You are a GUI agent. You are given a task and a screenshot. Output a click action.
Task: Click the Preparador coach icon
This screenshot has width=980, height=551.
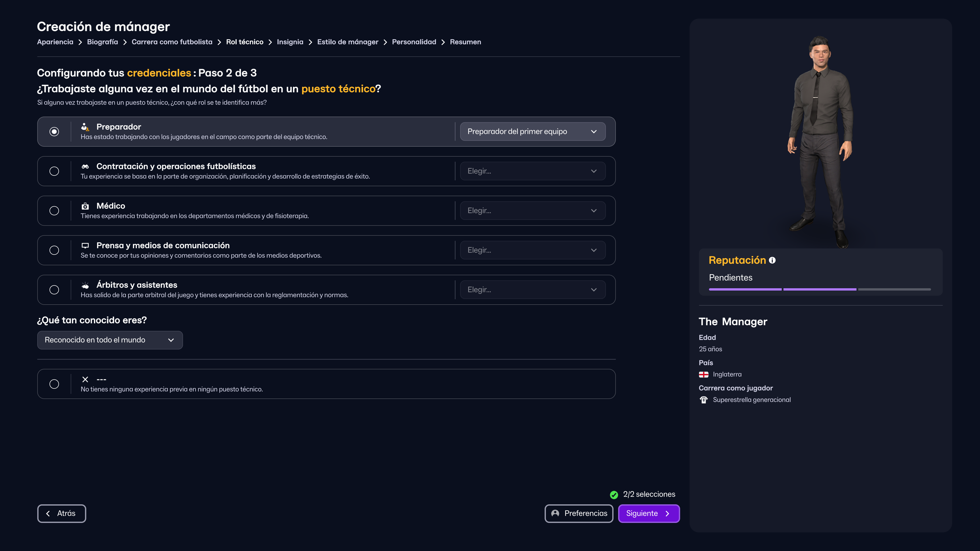[85, 127]
